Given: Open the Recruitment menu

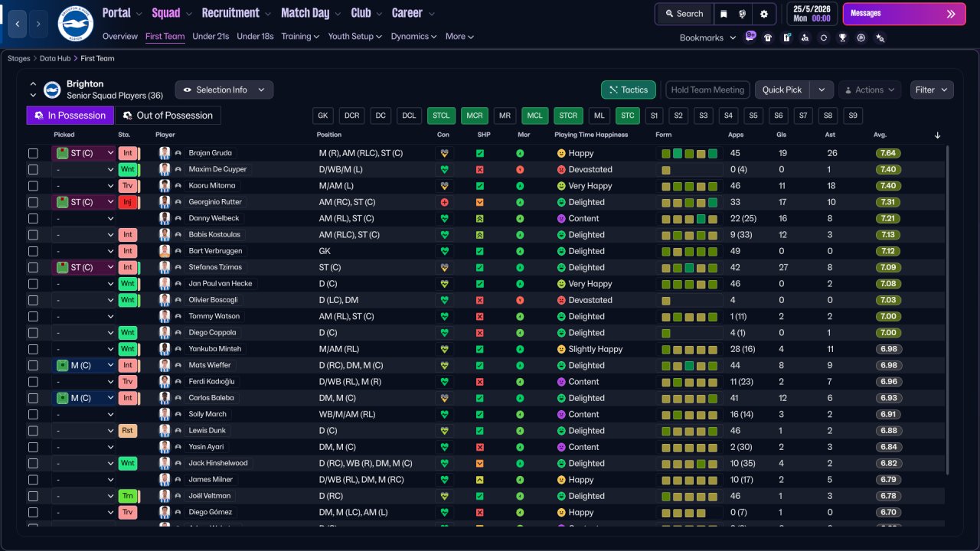Looking at the screenshot, I should point(236,13).
